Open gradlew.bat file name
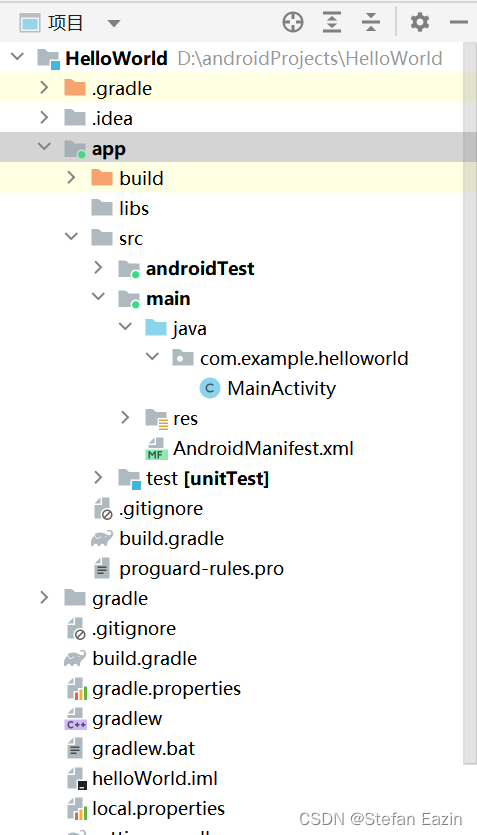Image resolution: width=477 pixels, height=835 pixels. (144, 749)
